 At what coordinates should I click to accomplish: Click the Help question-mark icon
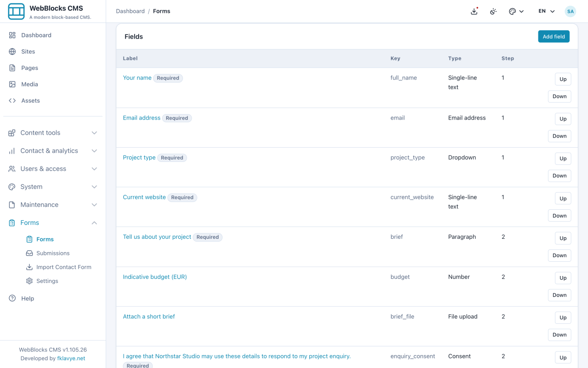(x=12, y=298)
